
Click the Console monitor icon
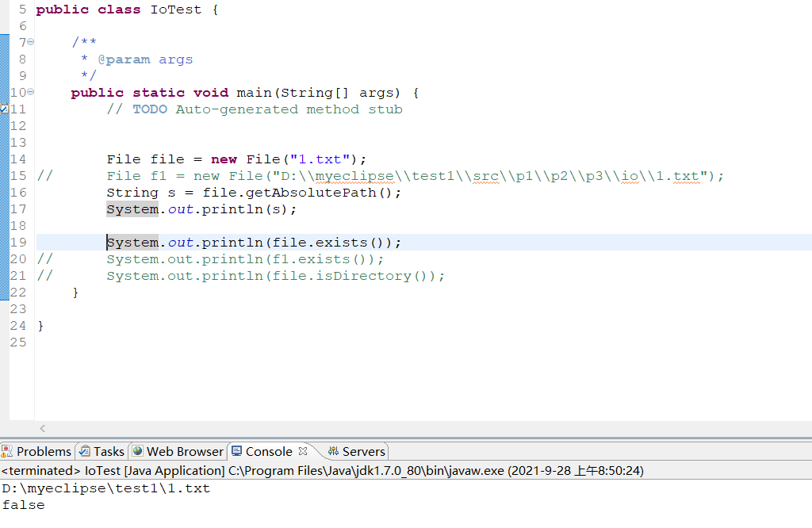point(238,451)
